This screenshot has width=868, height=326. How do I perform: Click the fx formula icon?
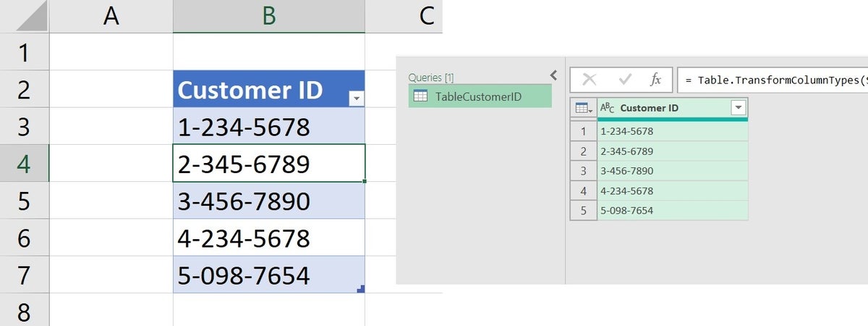[x=655, y=80]
